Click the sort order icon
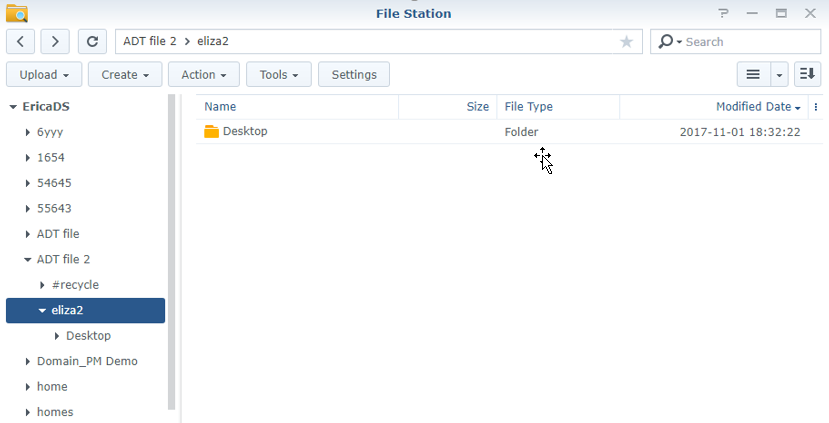 pos(807,75)
